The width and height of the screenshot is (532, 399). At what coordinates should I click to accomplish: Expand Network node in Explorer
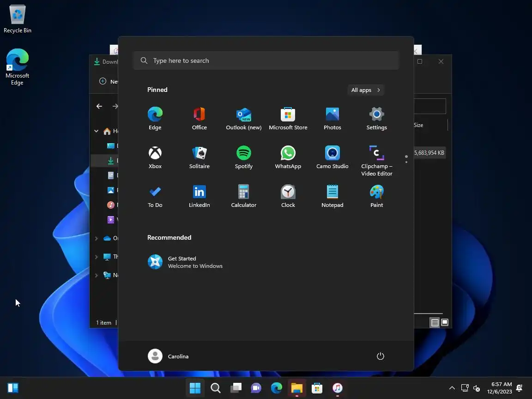tap(97, 275)
